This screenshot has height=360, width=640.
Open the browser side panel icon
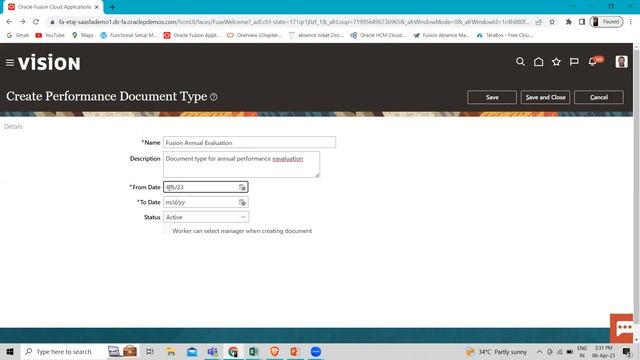coord(582,22)
